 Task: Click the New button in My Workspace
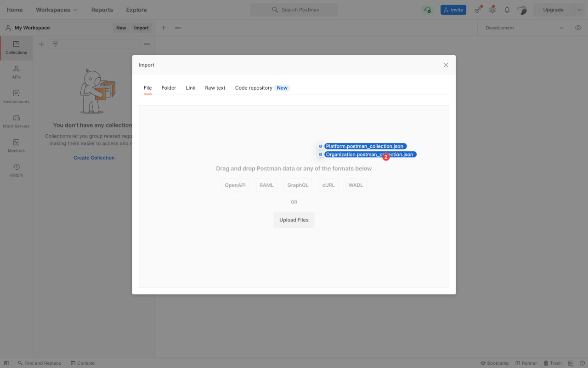tap(121, 28)
